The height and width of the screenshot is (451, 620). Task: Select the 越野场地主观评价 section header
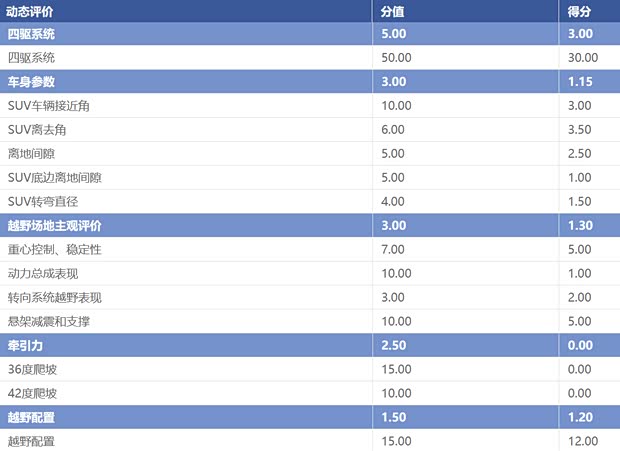[54, 226]
